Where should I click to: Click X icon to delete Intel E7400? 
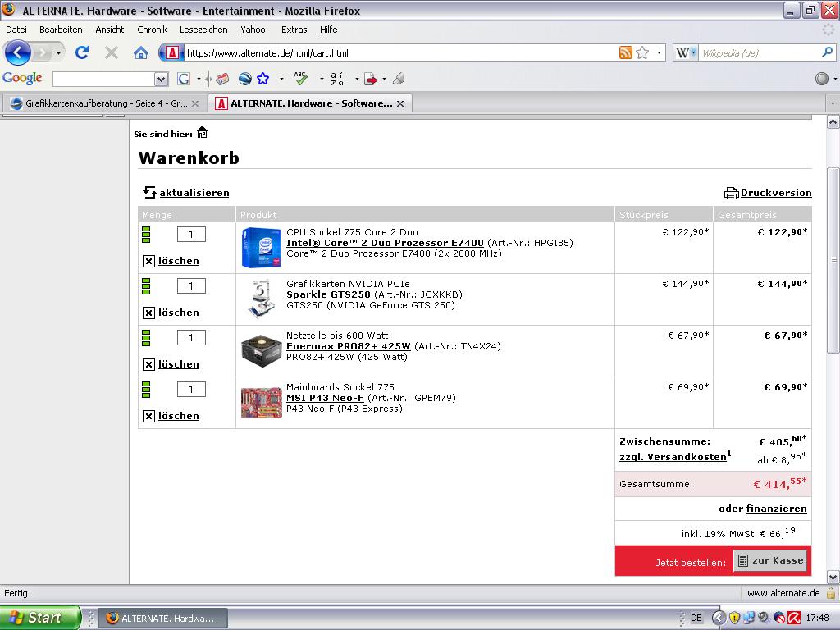[x=149, y=261]
